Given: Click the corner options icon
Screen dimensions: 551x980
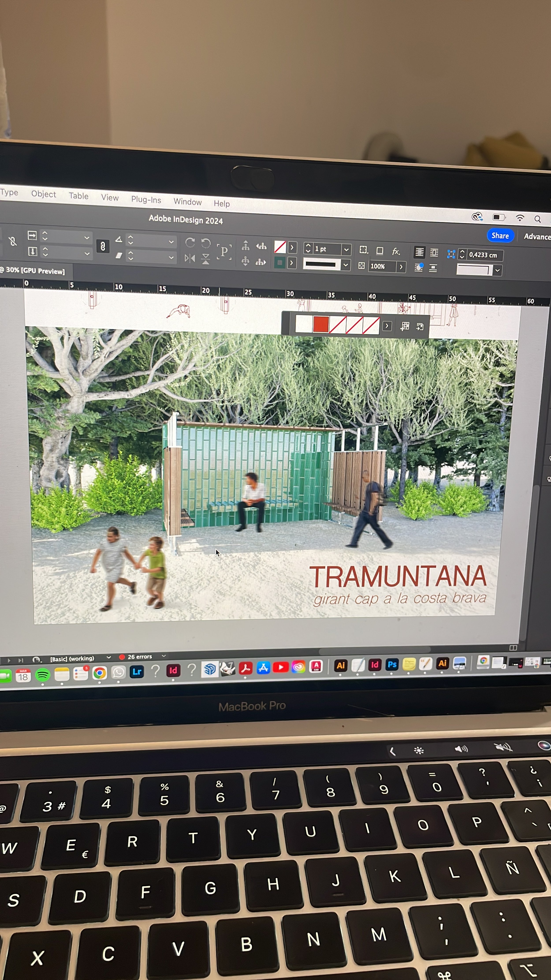Looking at the screenshot, I should 363,250.
